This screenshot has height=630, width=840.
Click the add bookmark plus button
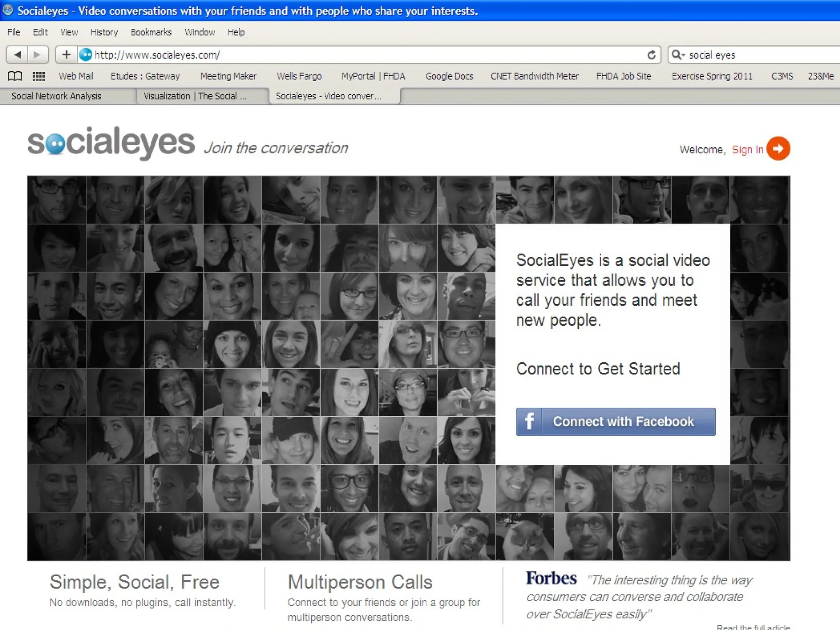[x=66, y=55]
